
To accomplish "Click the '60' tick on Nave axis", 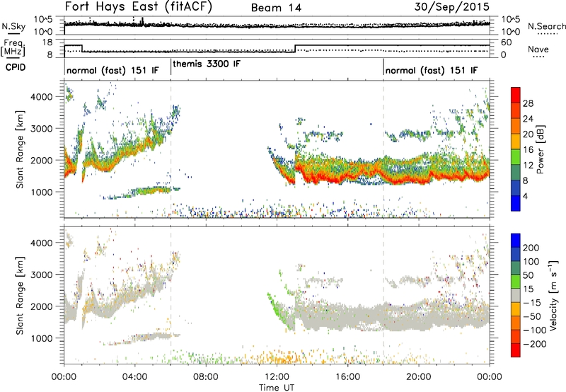I will 507,42.
